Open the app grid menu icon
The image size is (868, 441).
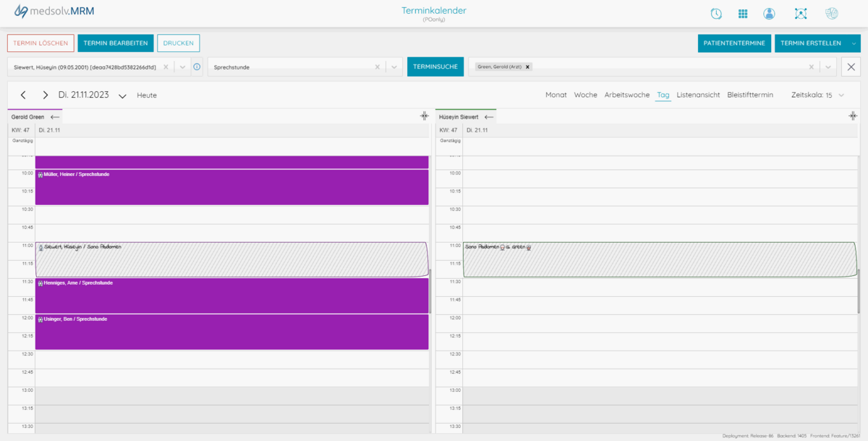pyautogui.click(x=743, y=14)
